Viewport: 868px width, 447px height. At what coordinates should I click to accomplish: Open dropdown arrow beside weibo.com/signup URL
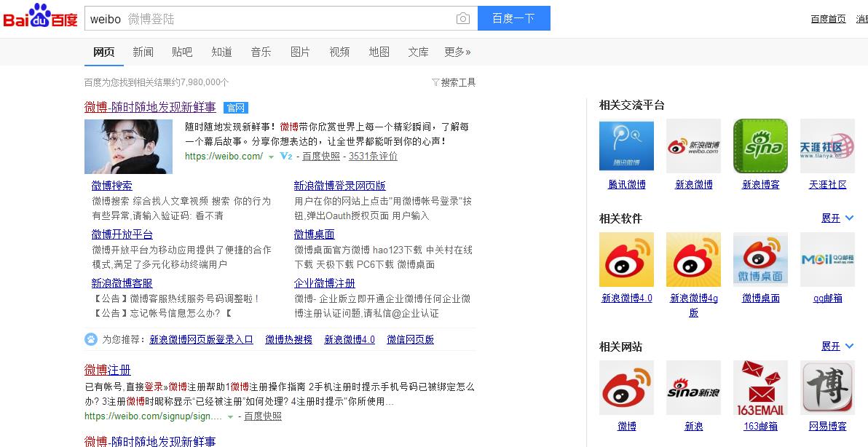(x=230, y=417)
